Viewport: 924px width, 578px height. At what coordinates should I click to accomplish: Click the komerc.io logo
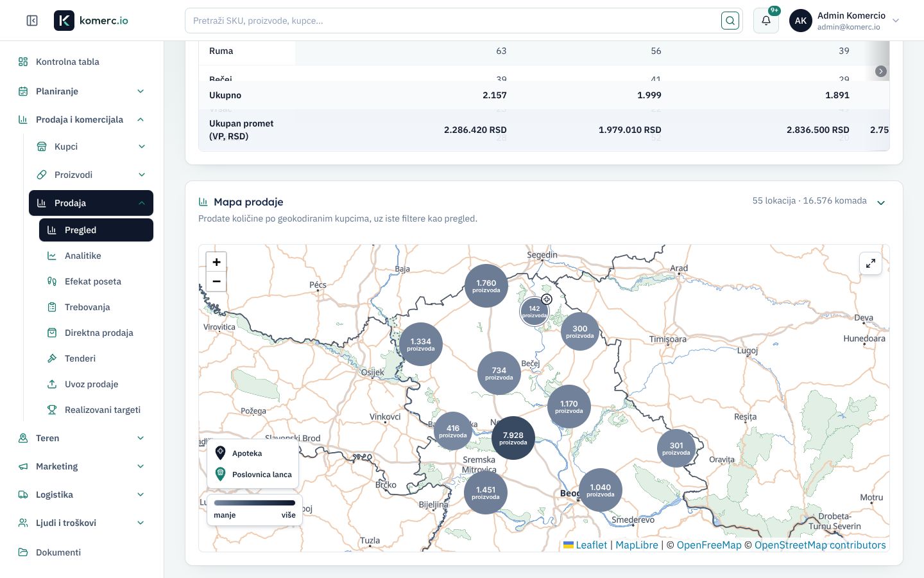tap(91, 21)
